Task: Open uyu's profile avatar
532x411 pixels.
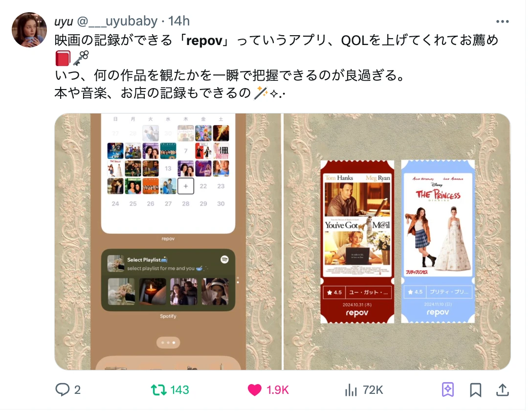Action: pyautogui.click(x=29, y=30)
